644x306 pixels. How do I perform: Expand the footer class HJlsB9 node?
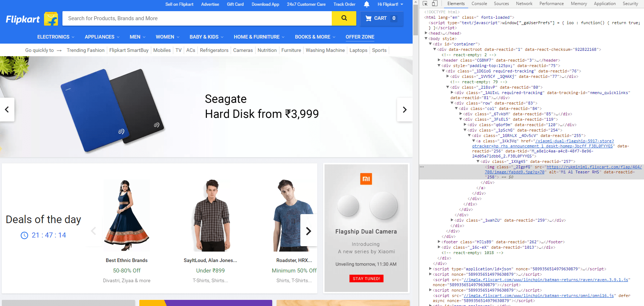coord(439,242)
